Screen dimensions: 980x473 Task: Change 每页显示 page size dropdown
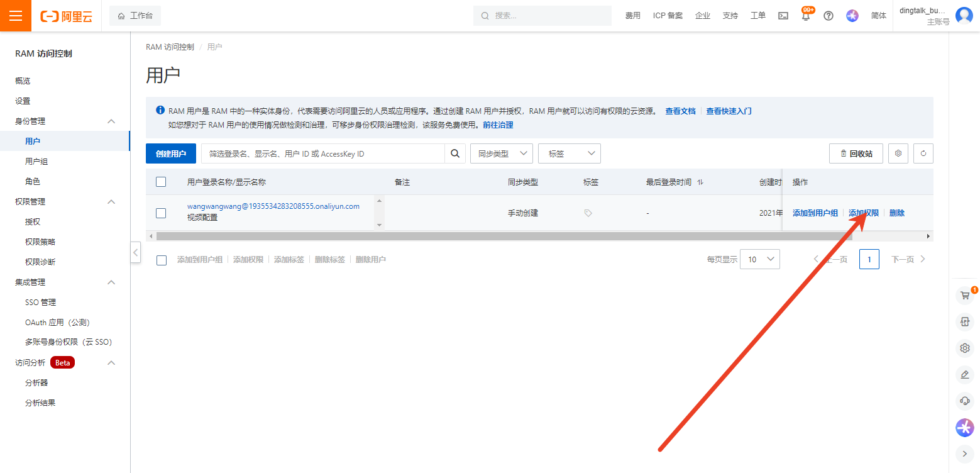(x=760, y=259)
